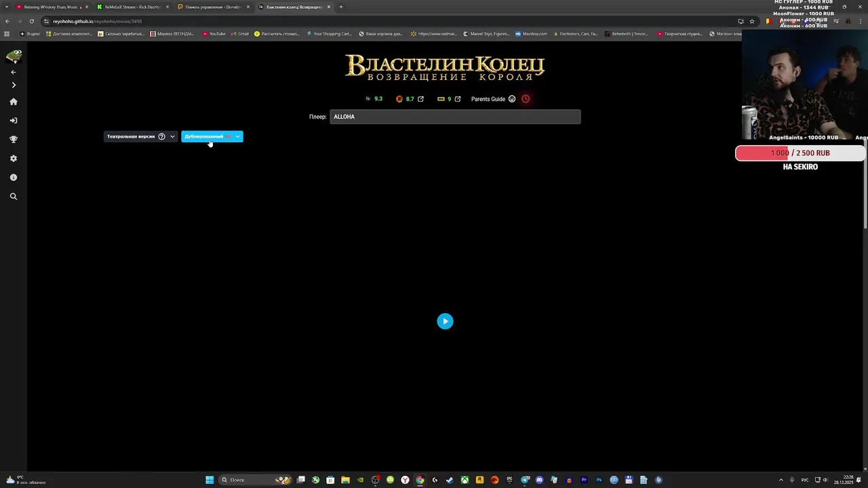Image resolution: width=868 pixels, height=488 pixels.
Task: Open a new browser tab
Action: (341, 7)
